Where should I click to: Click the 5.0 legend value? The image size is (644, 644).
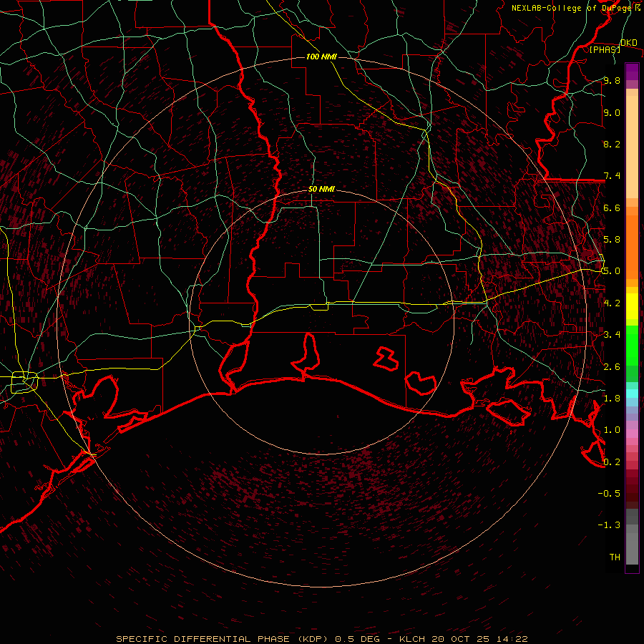(612, 271)
